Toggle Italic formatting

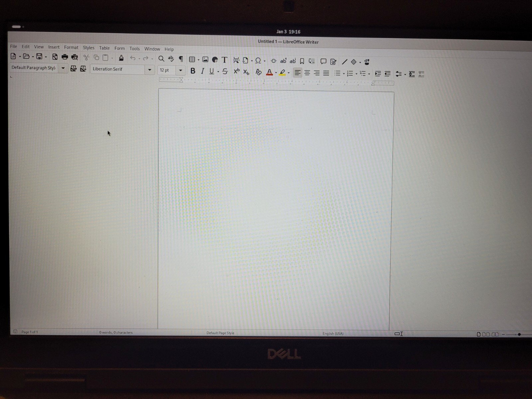202,71
